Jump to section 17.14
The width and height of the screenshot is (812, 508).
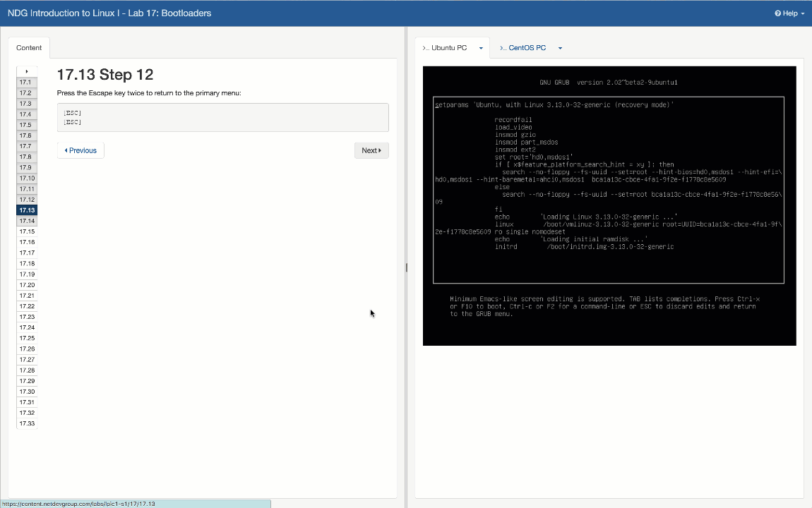click(27, 221)
